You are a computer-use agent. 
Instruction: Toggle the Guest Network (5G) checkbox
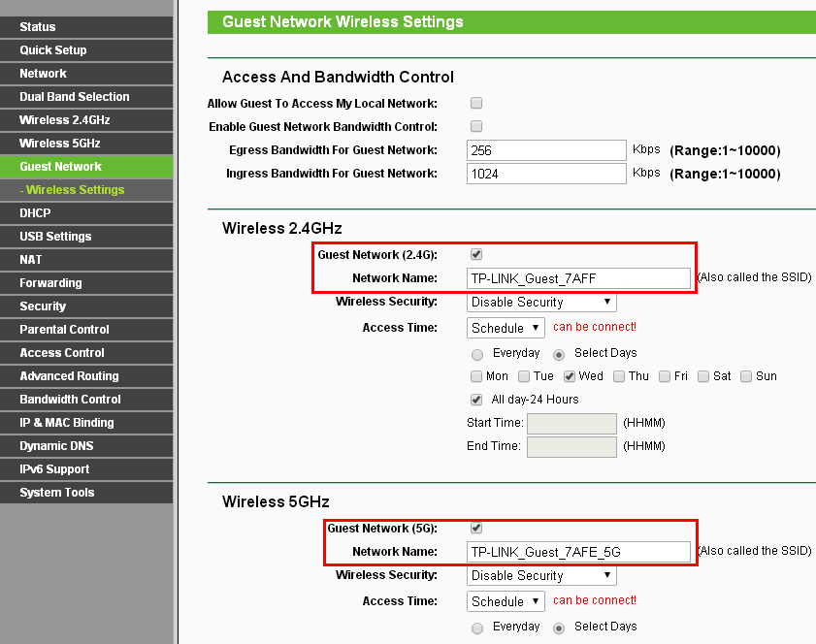coord(476,528)
